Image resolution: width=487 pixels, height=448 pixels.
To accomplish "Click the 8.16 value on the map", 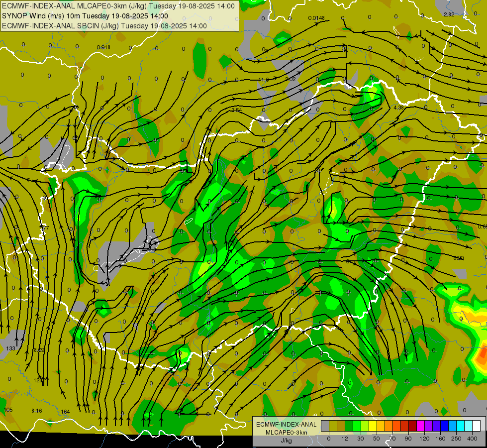I will click(x=37, y=411).
